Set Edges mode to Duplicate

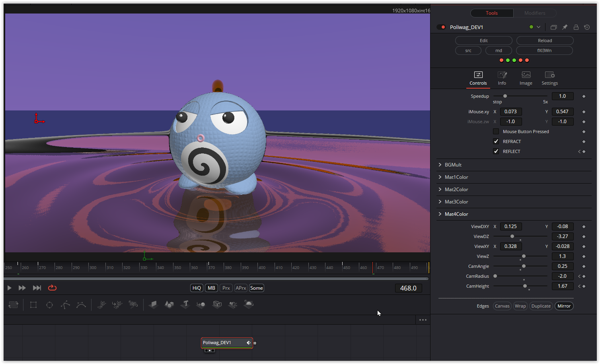point(541,306)
